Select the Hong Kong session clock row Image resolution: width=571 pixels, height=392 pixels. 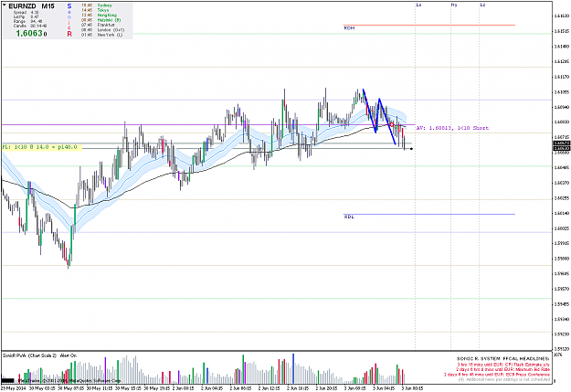coord(99,16)
